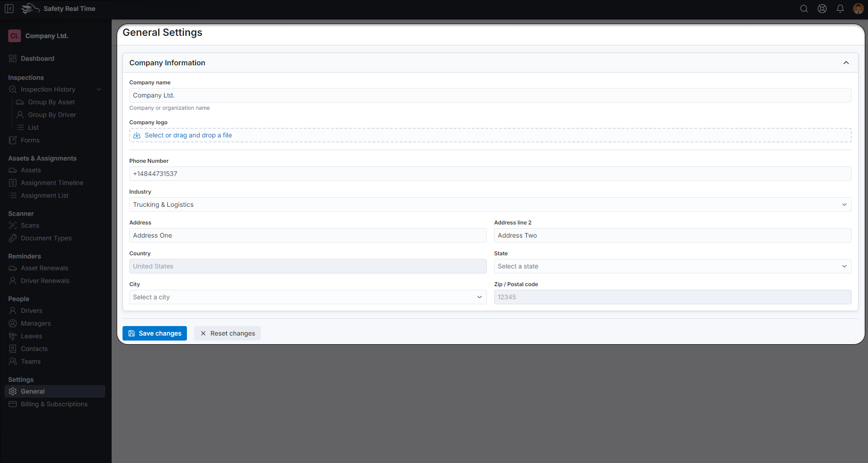Switch to Billing & Subscriptions settings
The height and width of the screenshot is (463, 868).
54,404
